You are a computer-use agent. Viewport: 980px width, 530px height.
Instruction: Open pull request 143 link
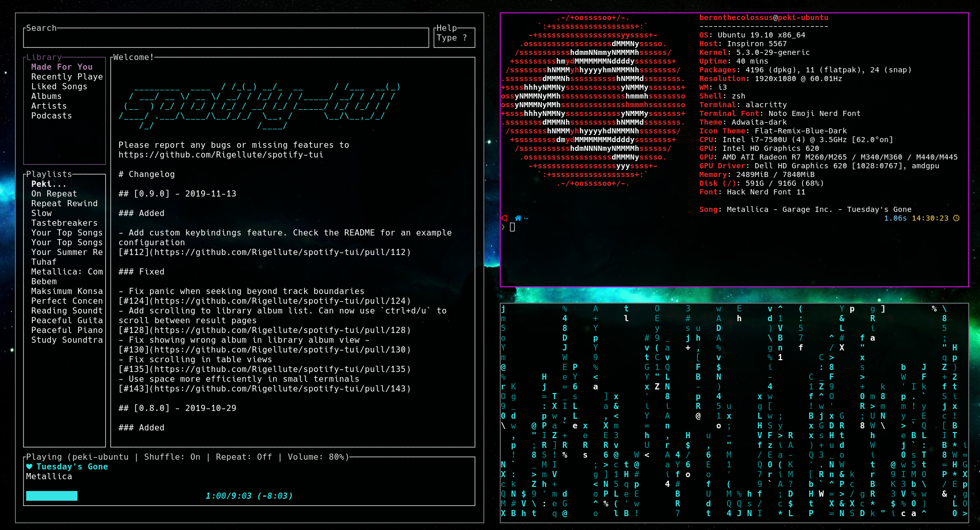tap(265, 389)
